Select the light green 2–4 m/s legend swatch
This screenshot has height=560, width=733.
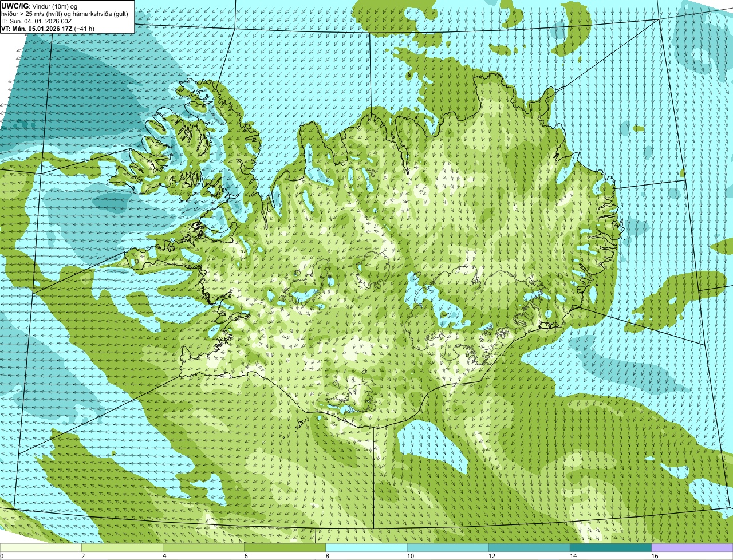pyautogui.click(x=123, y=548)
